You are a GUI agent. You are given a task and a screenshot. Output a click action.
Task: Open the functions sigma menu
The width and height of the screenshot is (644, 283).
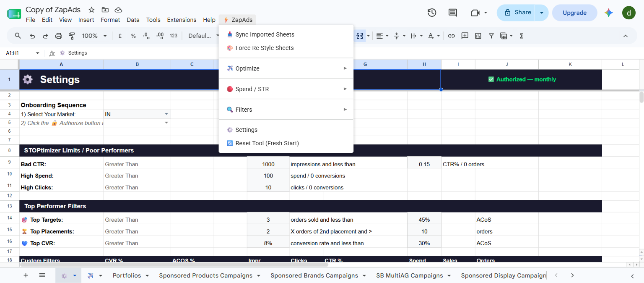click(x=522, y=36)
